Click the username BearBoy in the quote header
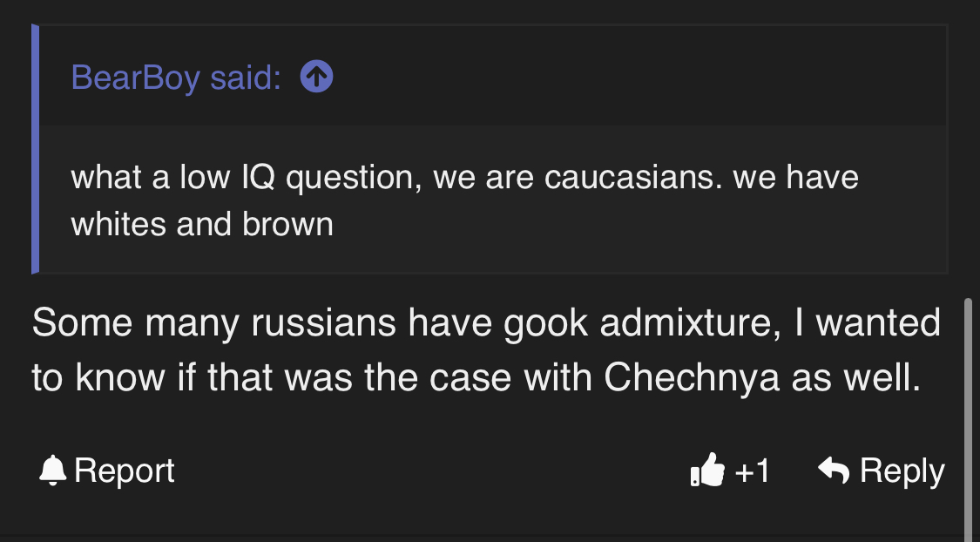 point(136,78)
